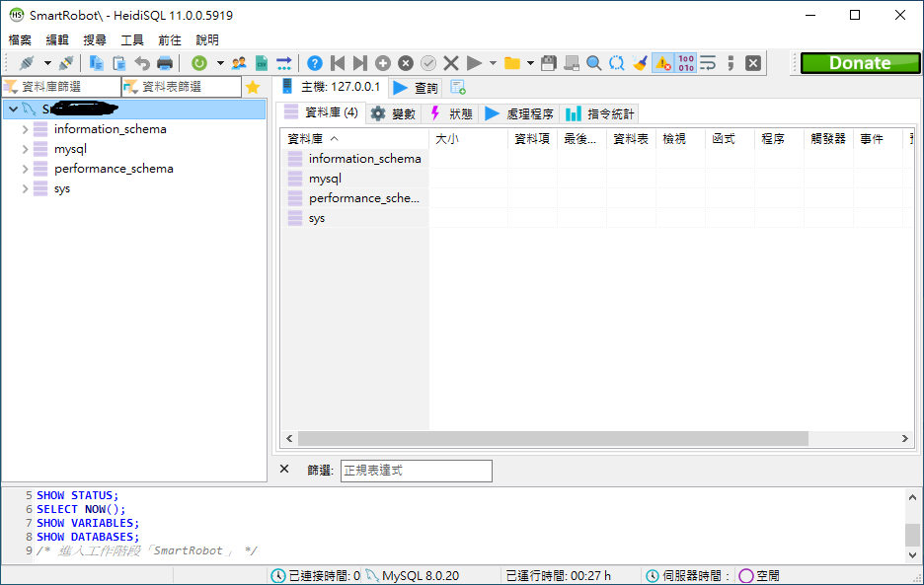924x585 pixels.
Task: Switch to the 指令統計 tab
Action: click(x=599, y=113)
